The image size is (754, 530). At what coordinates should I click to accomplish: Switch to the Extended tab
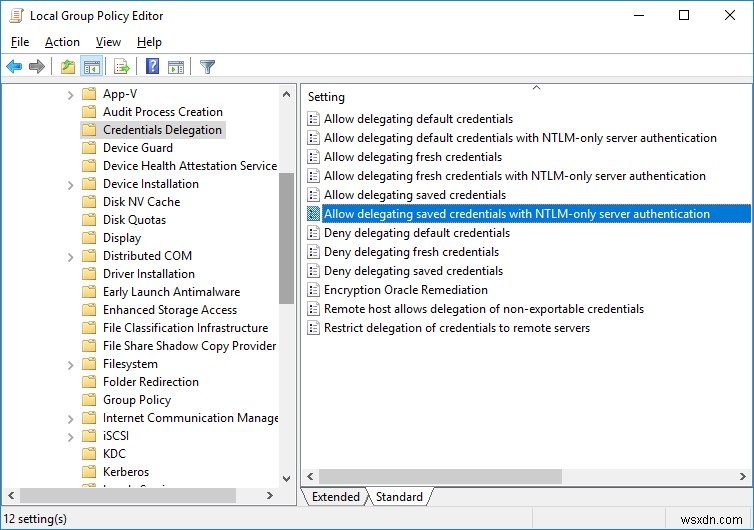pos(335,496)
